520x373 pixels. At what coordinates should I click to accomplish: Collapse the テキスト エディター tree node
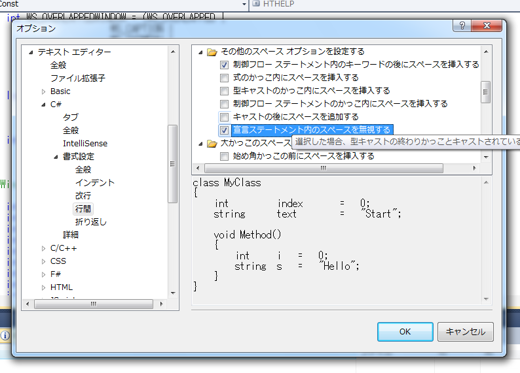pos(31,52)
